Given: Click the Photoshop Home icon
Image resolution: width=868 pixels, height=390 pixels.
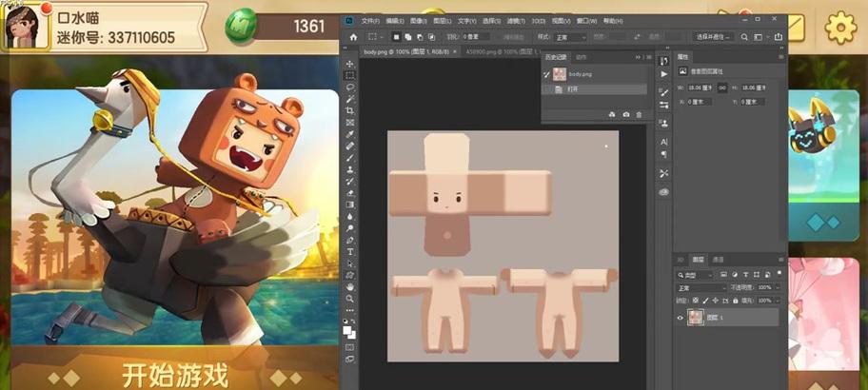Looking at the screenshot, I should click(x=353, y=37).
